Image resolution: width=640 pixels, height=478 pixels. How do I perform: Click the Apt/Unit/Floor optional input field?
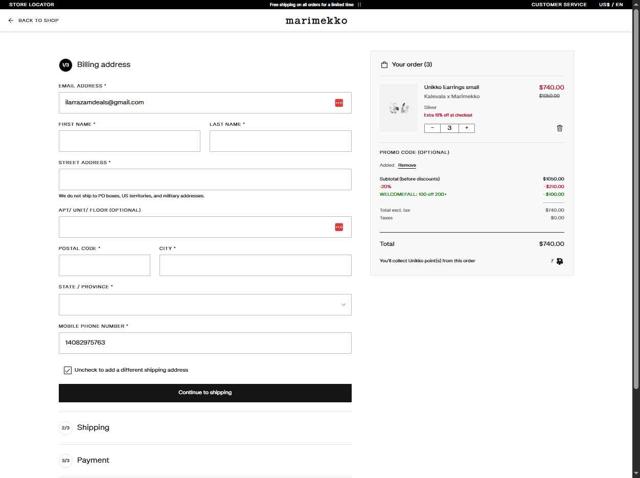coord(205,227)
